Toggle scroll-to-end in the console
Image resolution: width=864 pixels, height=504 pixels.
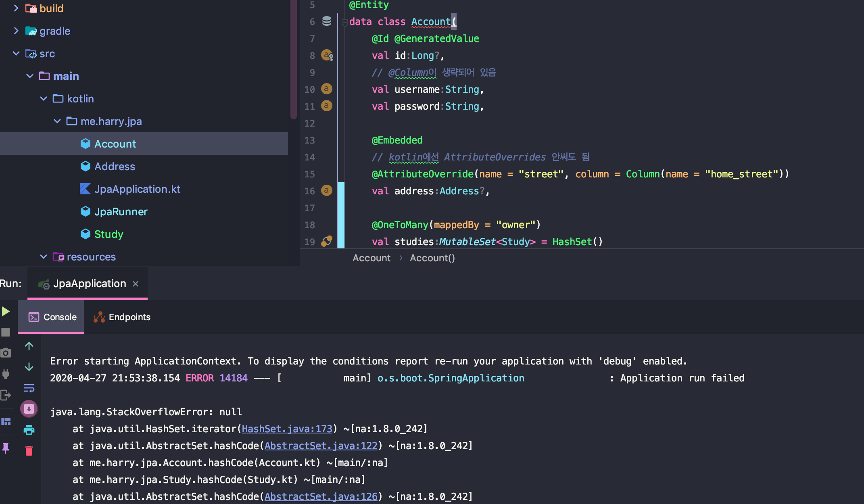tap(29, 408)
